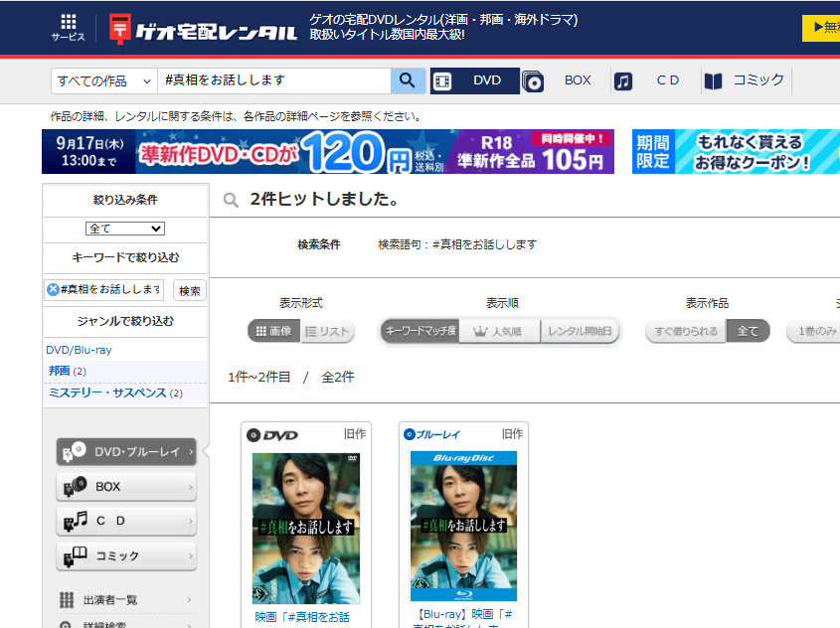Click the 期間限定 coupon banner
The height and width of the screenshot is (628, 840).
pyautogui.click(x=736, y=151)
